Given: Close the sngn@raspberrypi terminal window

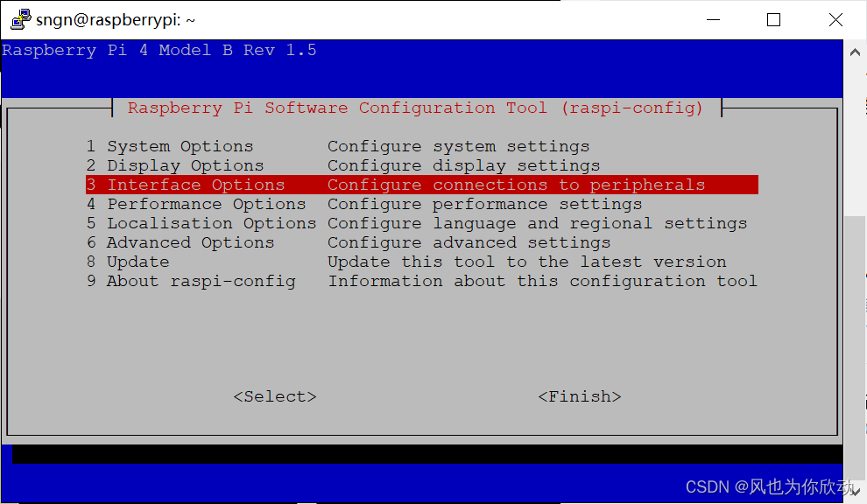Looking at the screenshot, I should [835, 20].
